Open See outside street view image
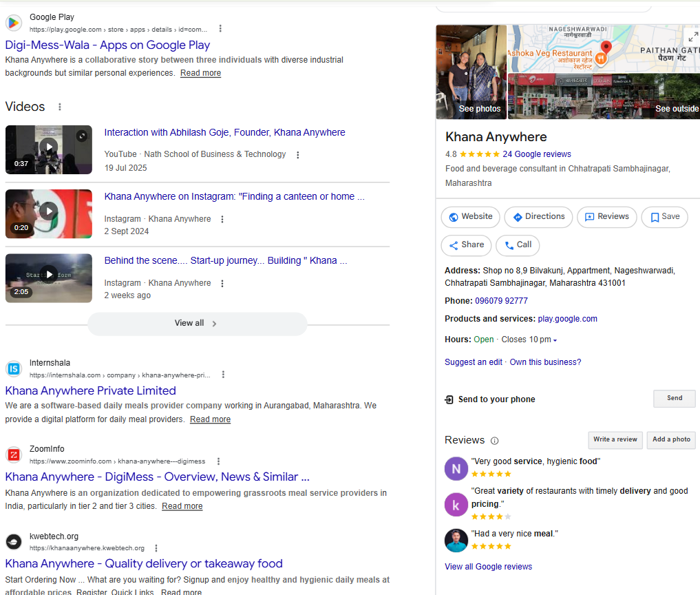The height and width of the screenshot is (595, 700). click(604, 96)
